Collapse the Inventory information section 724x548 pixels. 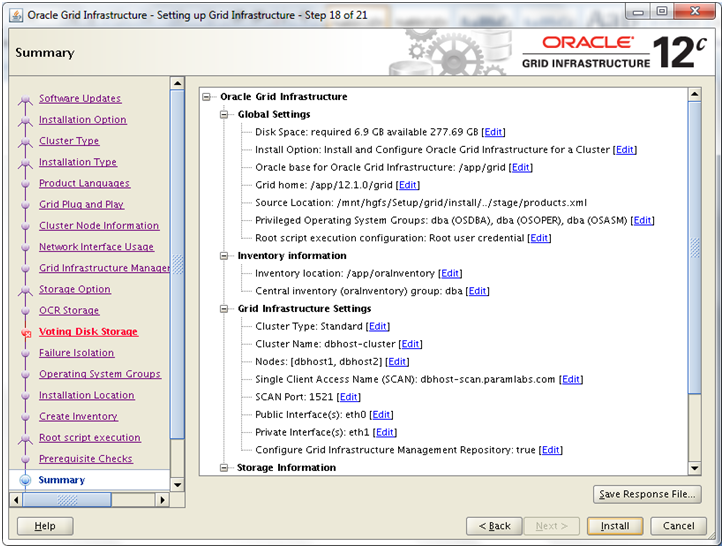(x=224, y=256)
